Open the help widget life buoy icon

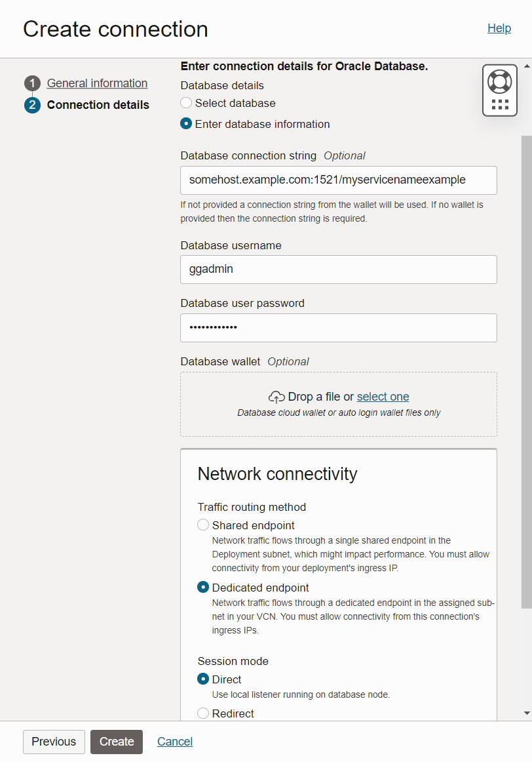[500, 81]
